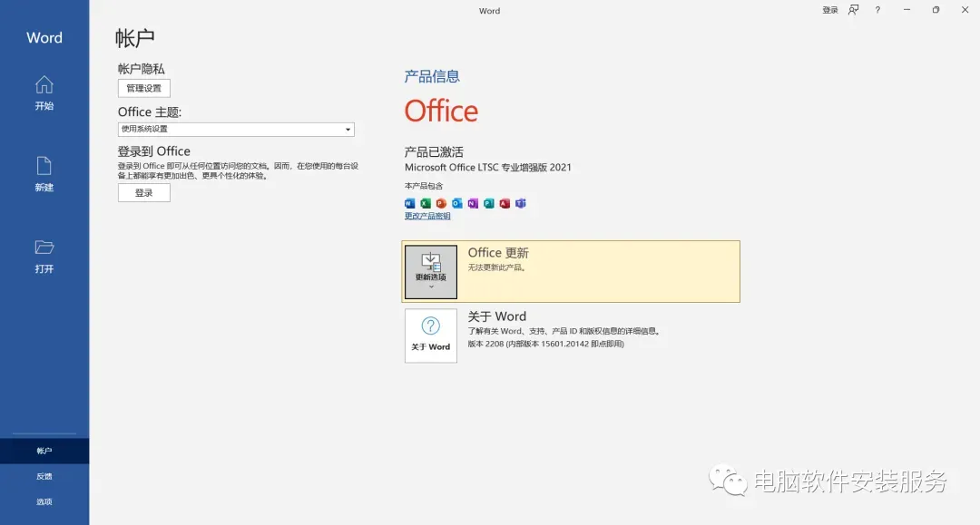Click the Word app icon in product list

410,203
